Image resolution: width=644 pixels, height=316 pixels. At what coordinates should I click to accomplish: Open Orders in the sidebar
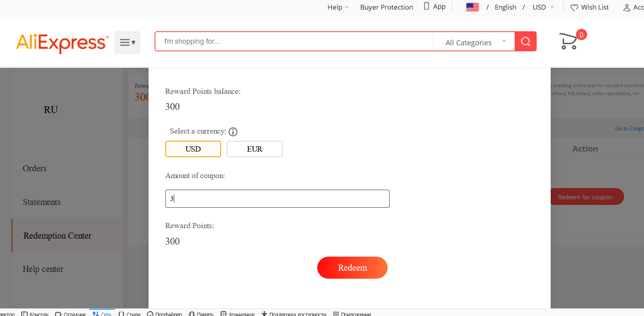[34, 168]
